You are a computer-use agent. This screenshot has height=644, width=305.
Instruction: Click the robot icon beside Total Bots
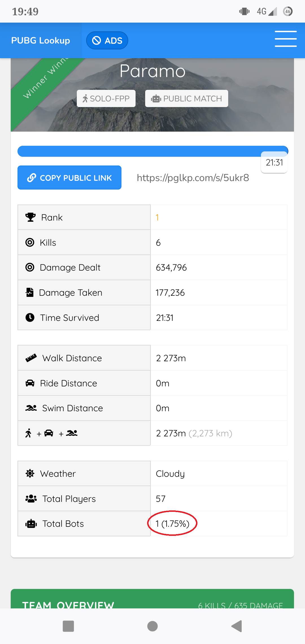31,524
